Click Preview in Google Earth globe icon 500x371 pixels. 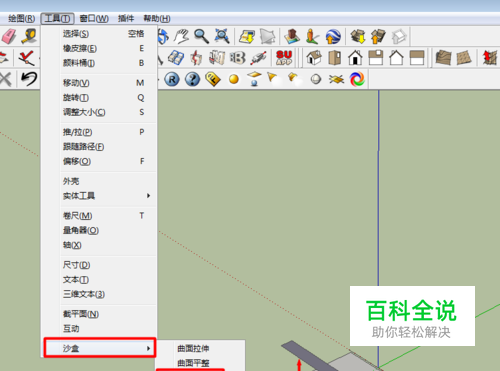point(333,36)
